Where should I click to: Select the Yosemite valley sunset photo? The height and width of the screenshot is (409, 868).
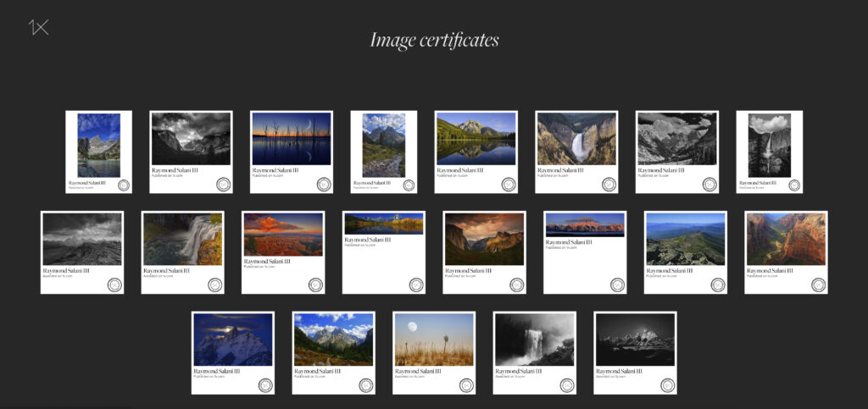484,239
